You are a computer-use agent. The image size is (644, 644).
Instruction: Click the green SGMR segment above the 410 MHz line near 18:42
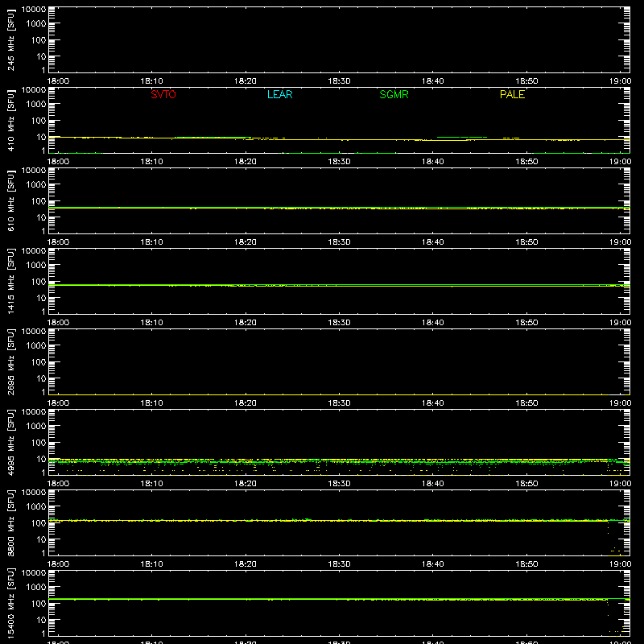click(462, 137)
